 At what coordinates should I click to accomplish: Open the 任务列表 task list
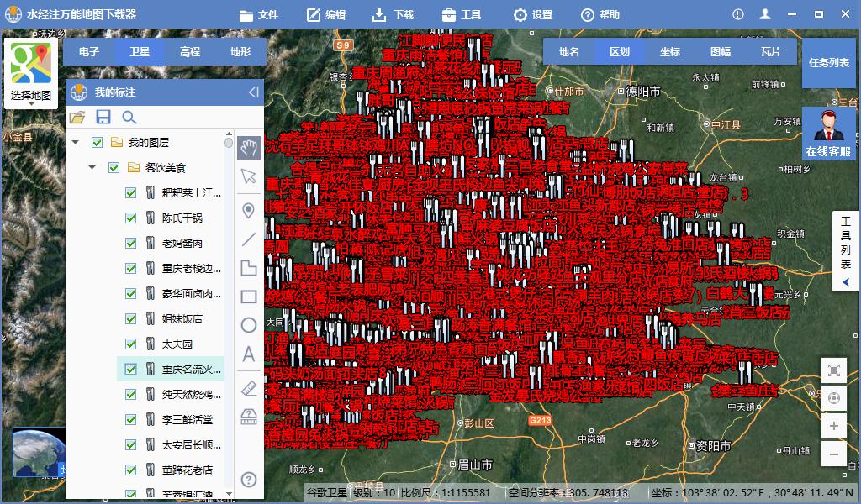[828, 62]
